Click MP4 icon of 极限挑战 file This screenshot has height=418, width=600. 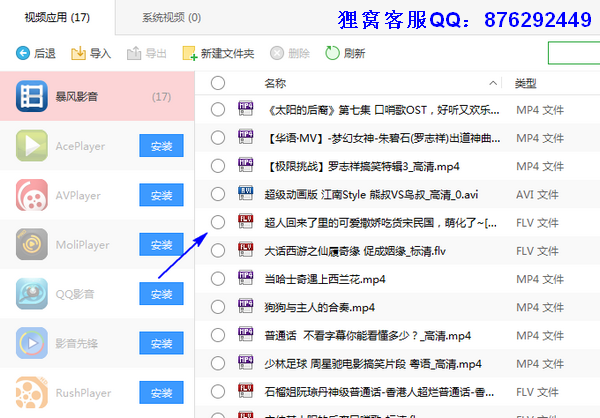coord(246,165)
